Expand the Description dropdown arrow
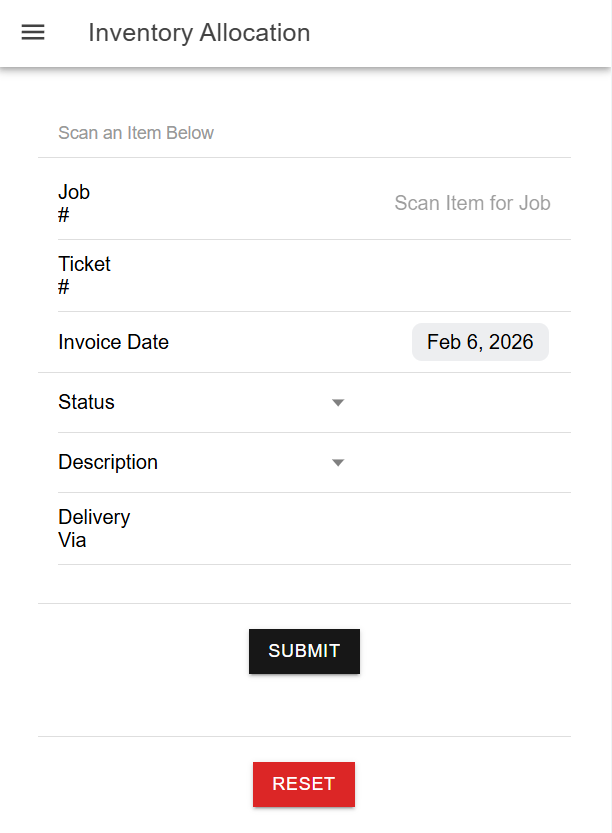This screenshot has height=833, width=612. [338, 462]
